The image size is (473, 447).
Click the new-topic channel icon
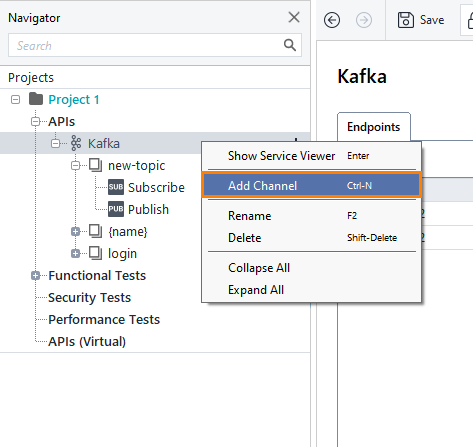[x=96, y=165]
